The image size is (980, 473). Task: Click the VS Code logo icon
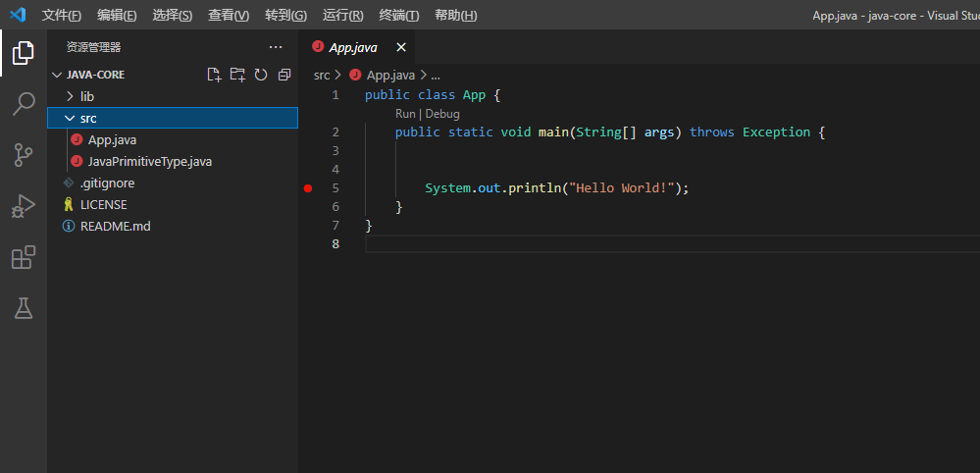pos(18,15)
